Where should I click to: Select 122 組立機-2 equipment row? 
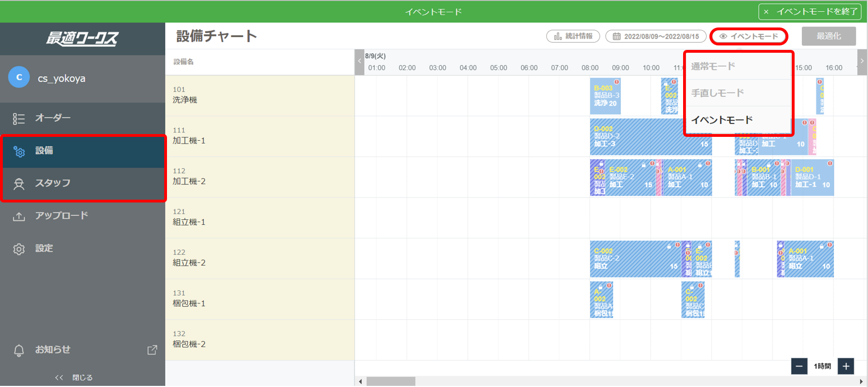pos(260,259)
